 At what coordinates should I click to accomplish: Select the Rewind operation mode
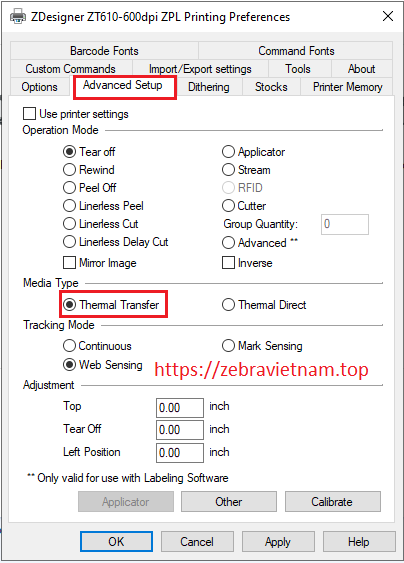[x=89, y=170]
